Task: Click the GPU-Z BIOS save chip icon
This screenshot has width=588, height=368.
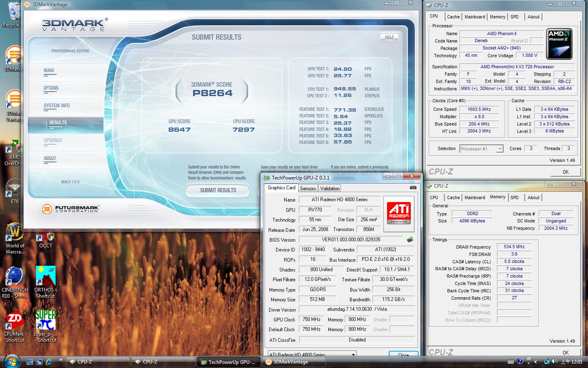Action: pyautogui.click(x=410, y=240)
